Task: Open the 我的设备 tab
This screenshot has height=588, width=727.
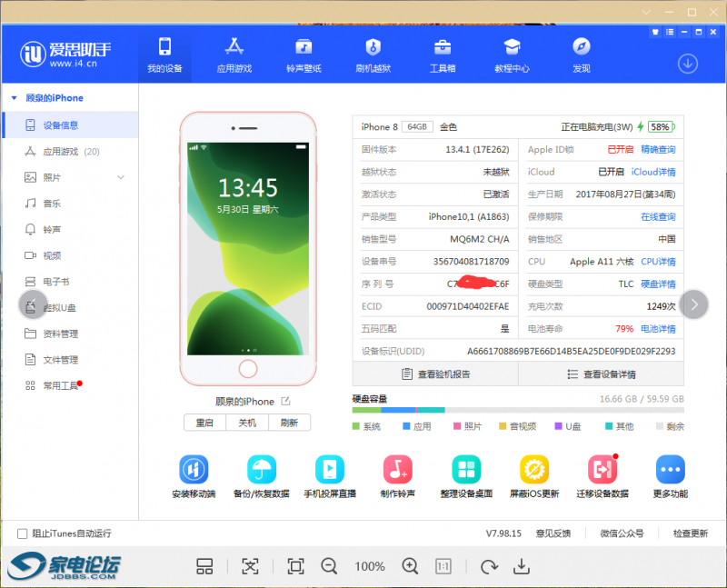Action: [164, 55]
